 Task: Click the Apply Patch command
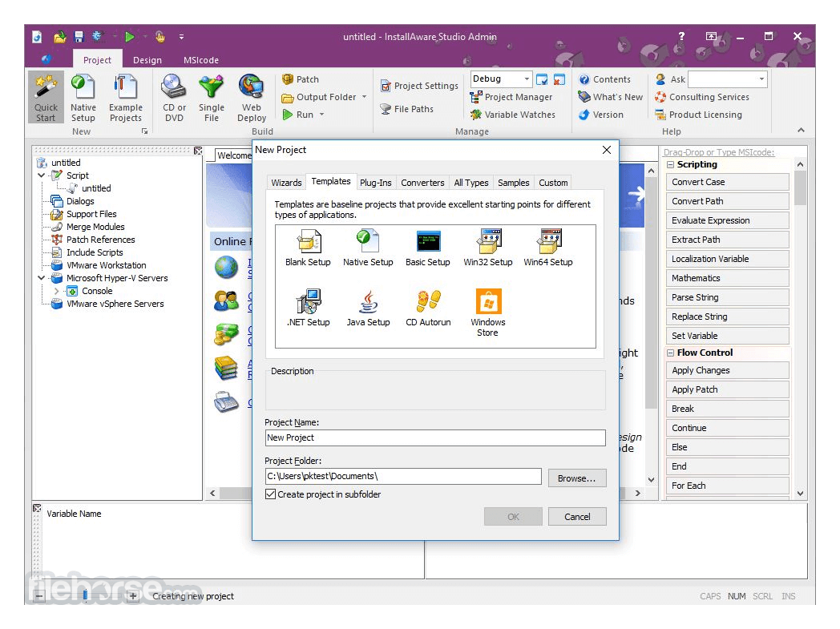pos(728,389)
